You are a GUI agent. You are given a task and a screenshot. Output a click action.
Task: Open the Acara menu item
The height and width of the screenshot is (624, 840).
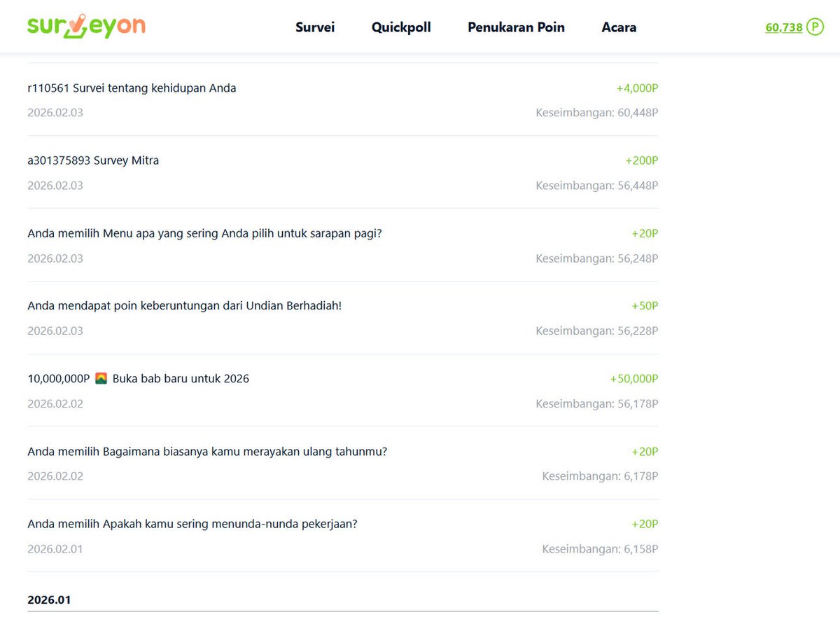click(x=619, y=27)
